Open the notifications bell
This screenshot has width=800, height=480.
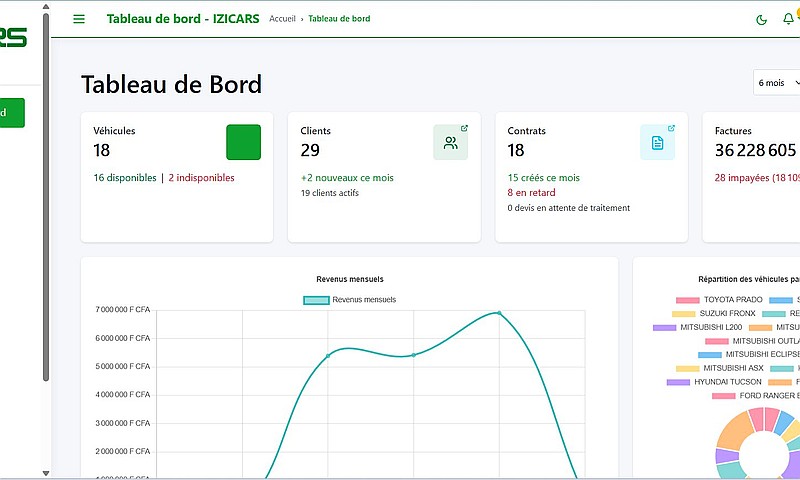click(x=788, y=19)
